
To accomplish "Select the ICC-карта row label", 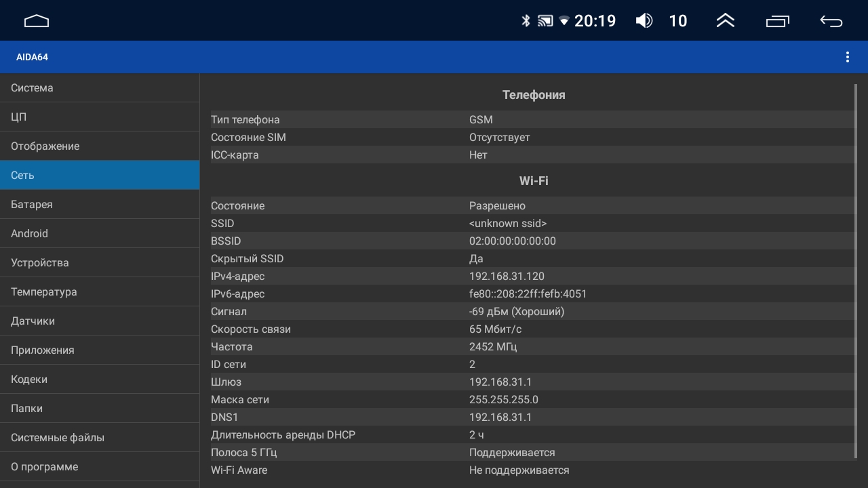I will [235, 155].
